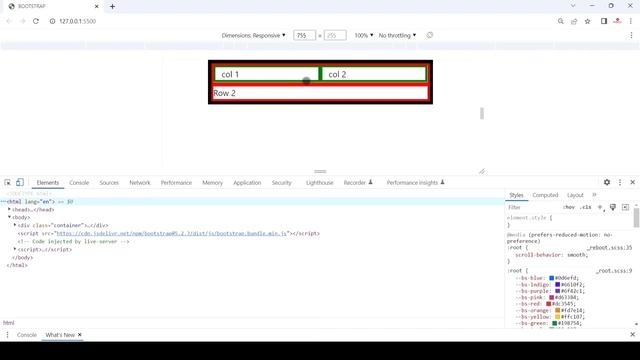
Task: Click the viewport height input field
Action: (x=335, y=36)
